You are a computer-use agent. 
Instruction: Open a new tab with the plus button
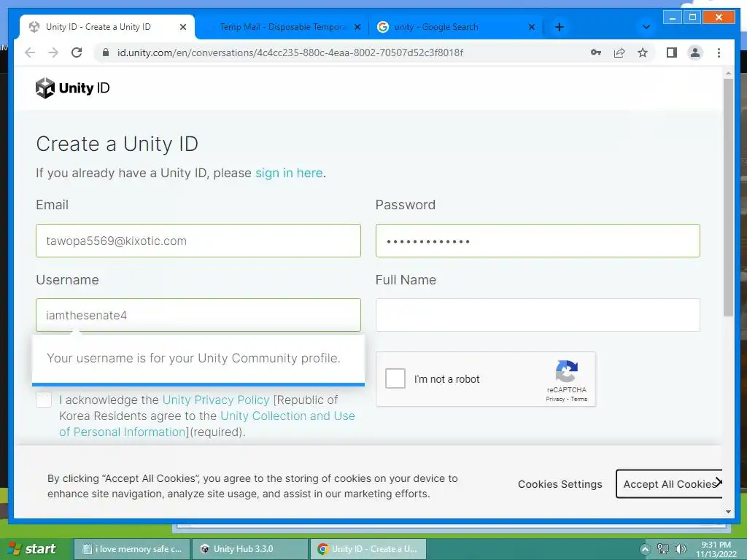560,27
